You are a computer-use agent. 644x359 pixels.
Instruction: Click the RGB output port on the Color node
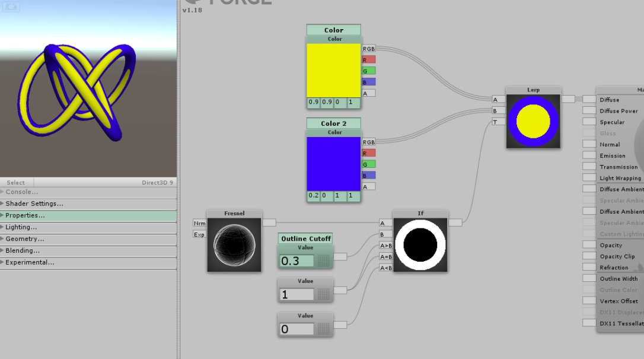pos(368,49)
